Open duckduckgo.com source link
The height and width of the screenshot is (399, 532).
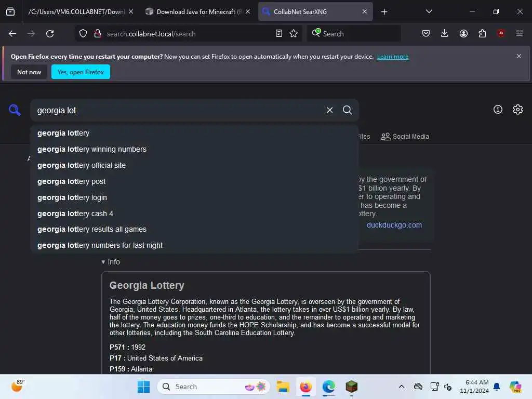pos(394,225)
